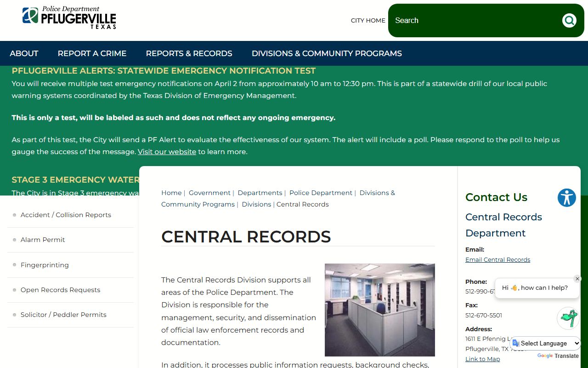Image resolution: width=588 pixels, height=368 pixels.
Task: Select Solicitor / Peddler Permits link
Action: pyautogui.click(x=63, y=315)
